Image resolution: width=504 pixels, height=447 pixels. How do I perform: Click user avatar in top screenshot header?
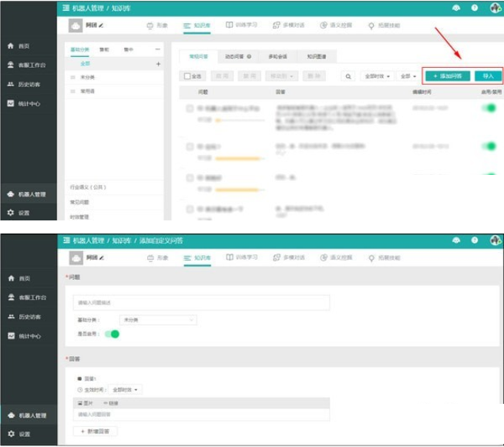[496, 8]
